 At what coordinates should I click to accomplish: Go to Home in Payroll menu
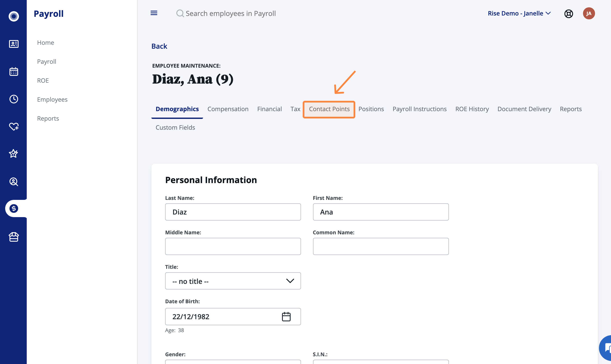[46, 42]
